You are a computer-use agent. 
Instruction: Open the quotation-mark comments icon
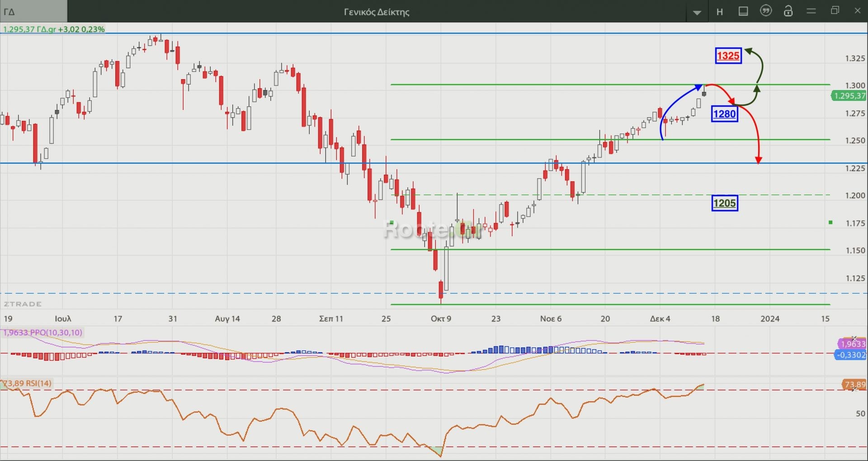pyautogui.click(x=766, y=11)
